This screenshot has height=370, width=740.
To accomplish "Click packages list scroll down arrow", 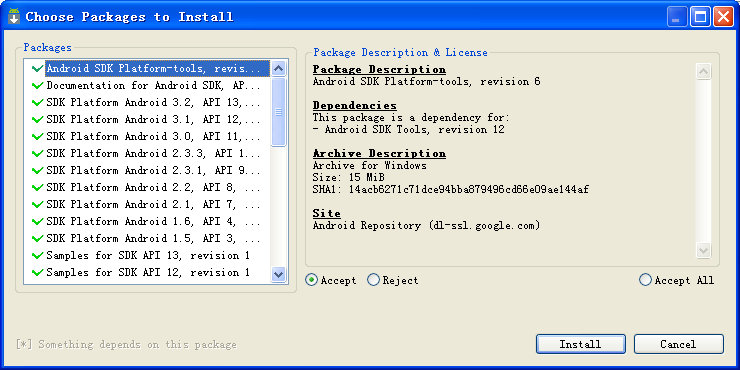I will coord(278,274).
